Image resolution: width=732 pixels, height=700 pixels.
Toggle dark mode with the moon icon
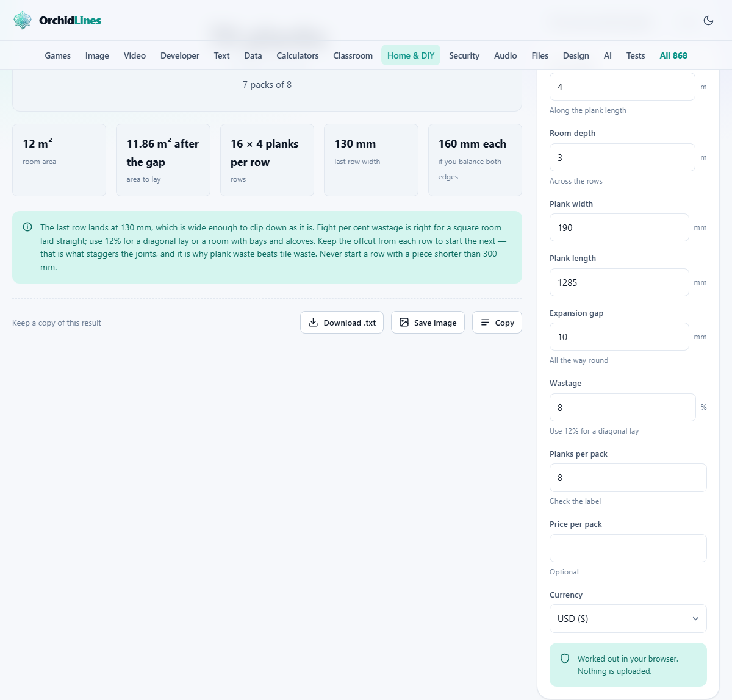[708, 20]
